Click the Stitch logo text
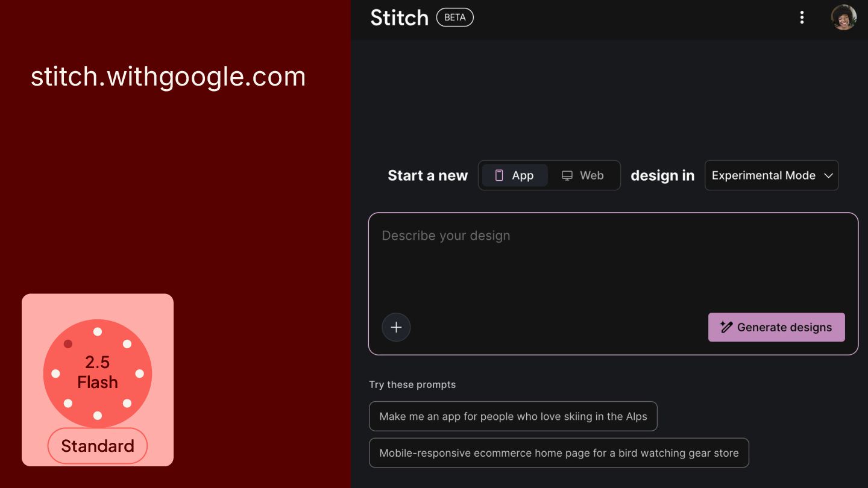868x488 pixels. pyautogui.click(x=399, y=17)
